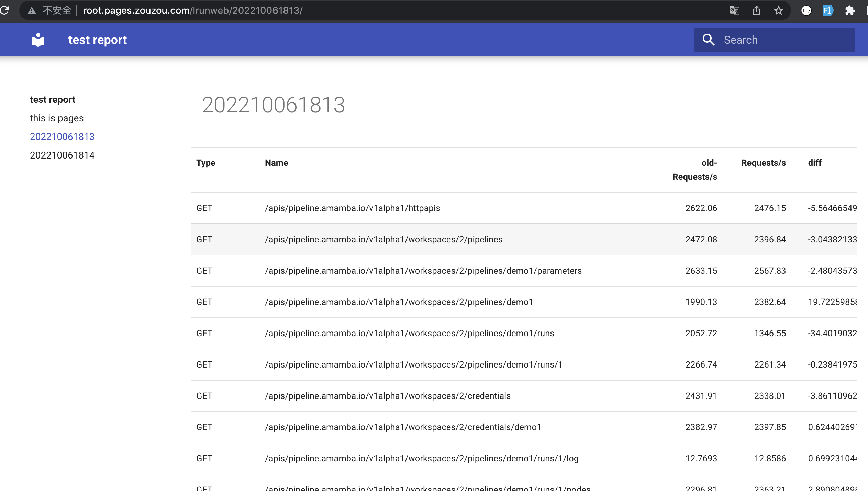The width and height of the screenshot is (868, 491).
Task: Select the /httpapis endpoint name cell
Action: coord(352,208)
